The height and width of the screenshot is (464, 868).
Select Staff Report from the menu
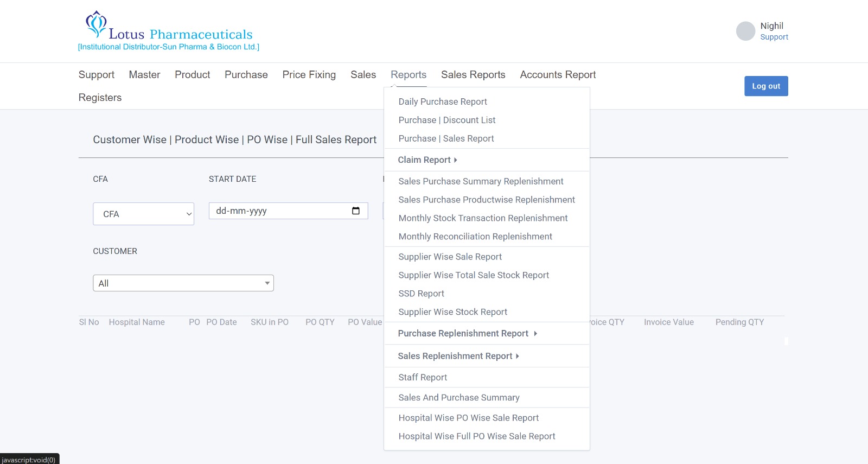point(423,378)
